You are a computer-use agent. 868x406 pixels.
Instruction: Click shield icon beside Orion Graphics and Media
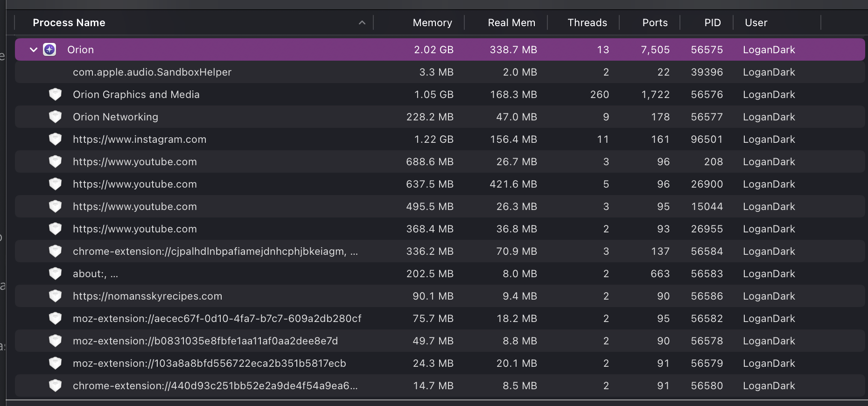click(55, 94)
